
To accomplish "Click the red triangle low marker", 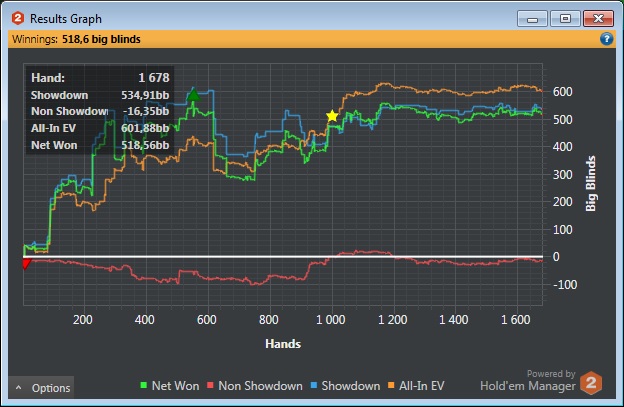I will 26,264.
